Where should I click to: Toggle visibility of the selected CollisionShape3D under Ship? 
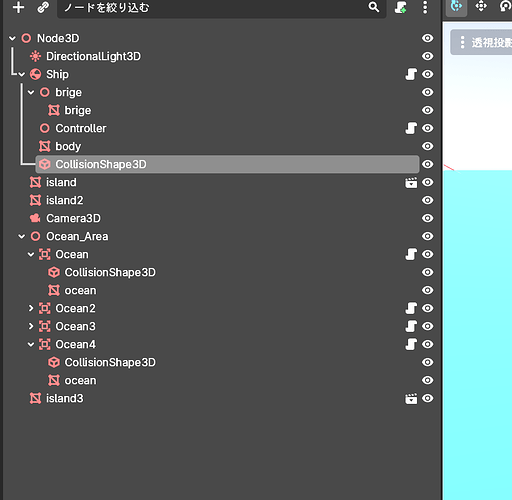click(427, 164)
